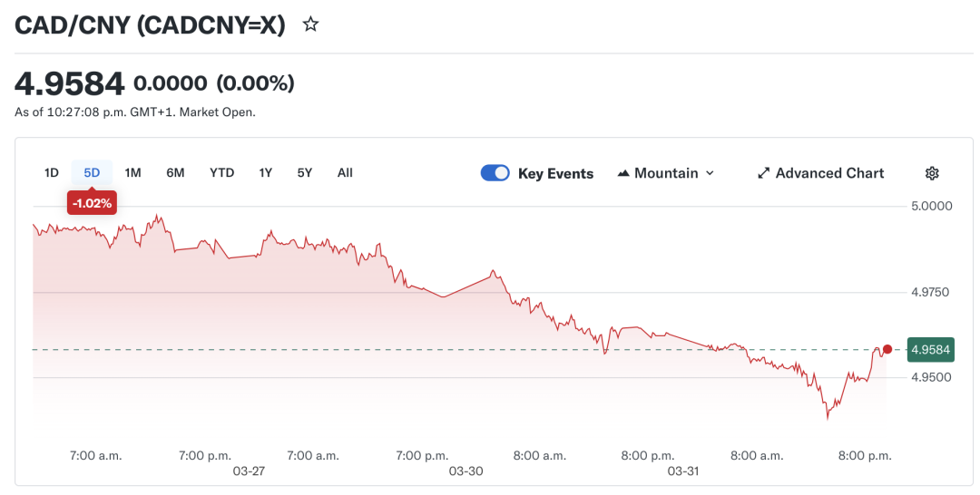
Task: Select the 1D time range
Action: pos(52,172)
